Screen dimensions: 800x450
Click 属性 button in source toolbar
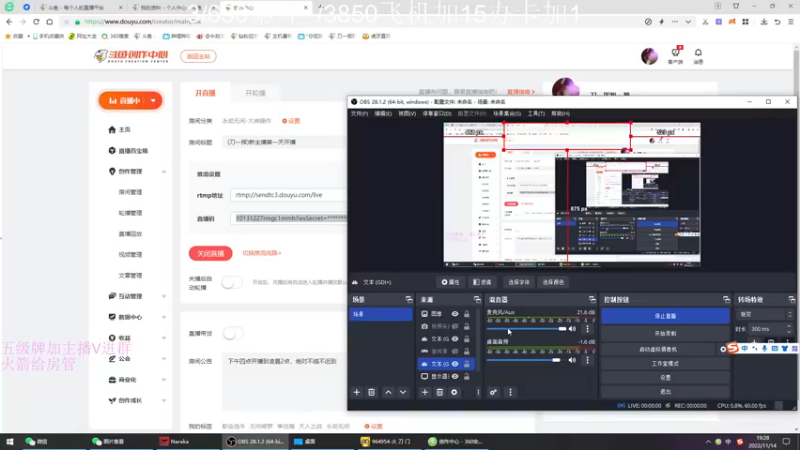click(451, 282)
